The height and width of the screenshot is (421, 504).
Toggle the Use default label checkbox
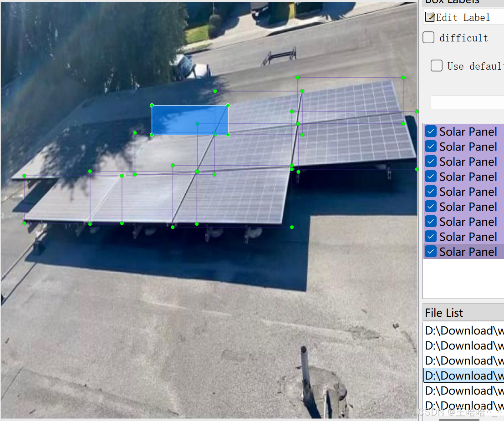437,66
